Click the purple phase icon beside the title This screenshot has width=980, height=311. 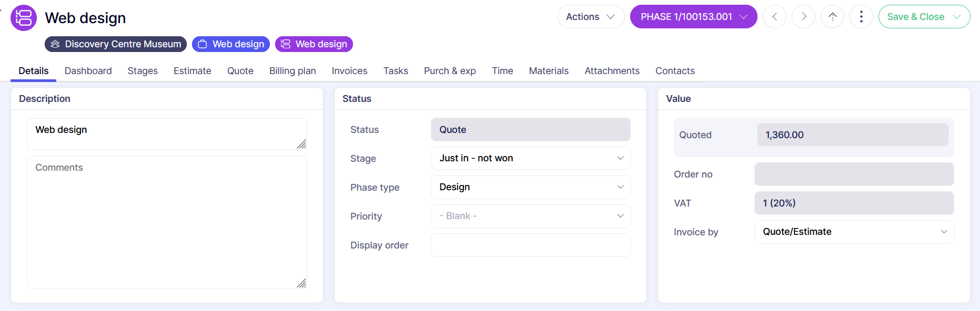24,18
